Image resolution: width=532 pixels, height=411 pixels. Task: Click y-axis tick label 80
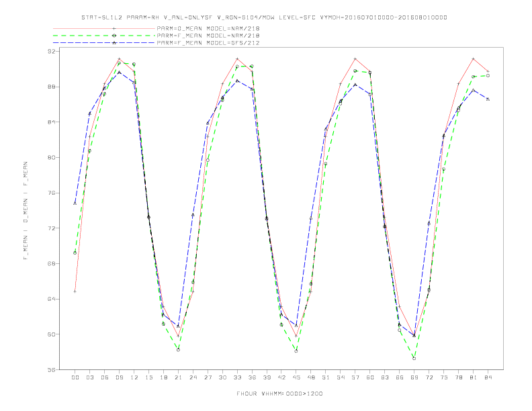point(51,157)
